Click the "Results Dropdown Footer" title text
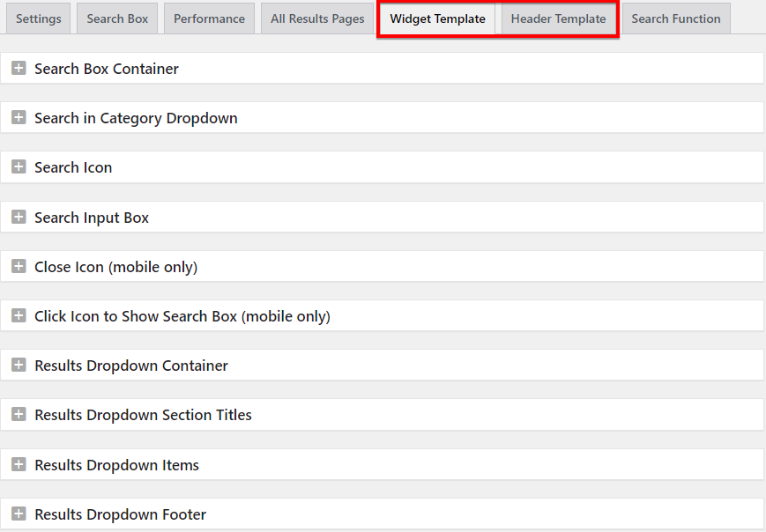This screenshot has width=766, height=532. click(121, 514)
